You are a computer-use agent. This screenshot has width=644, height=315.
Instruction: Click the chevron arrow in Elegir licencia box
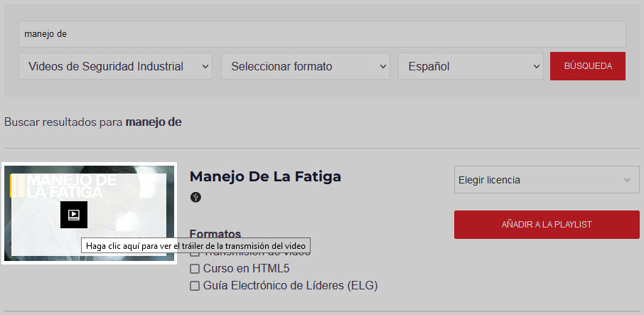tap(627, 180)
